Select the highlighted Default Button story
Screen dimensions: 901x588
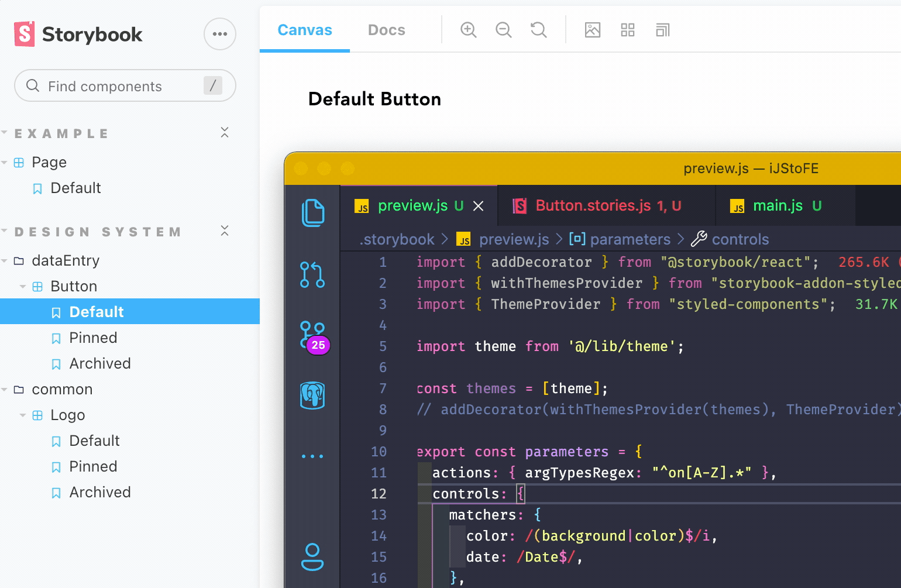pos(130,311)
